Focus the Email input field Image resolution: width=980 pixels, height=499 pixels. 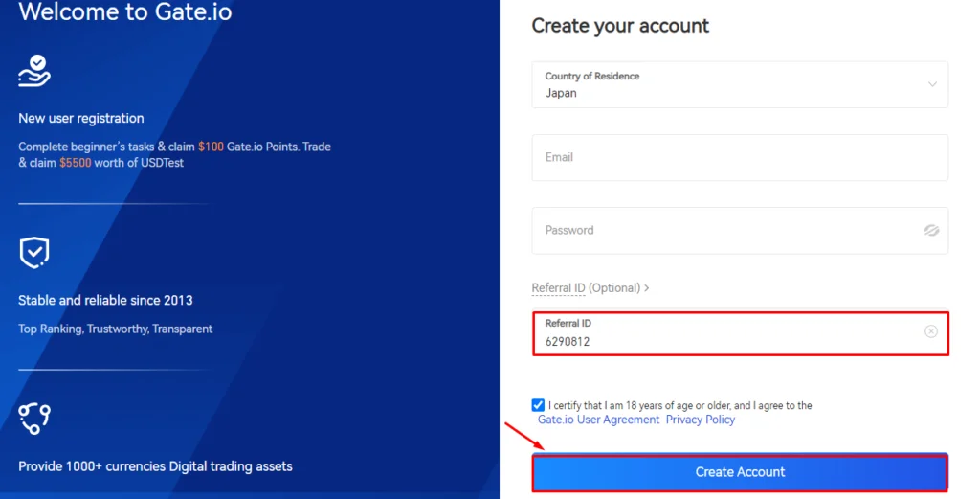(x=740, y=158)
